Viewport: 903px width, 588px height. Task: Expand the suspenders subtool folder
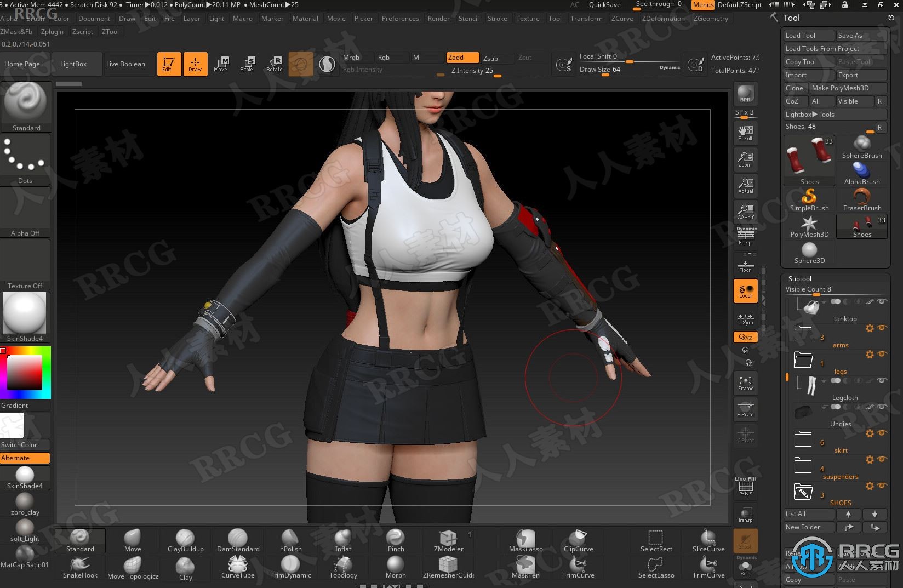point(803,465)
